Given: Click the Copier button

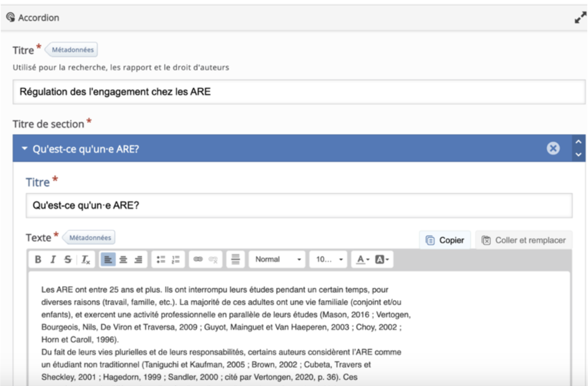Looking at the screenshot, I should click(445, 240).
